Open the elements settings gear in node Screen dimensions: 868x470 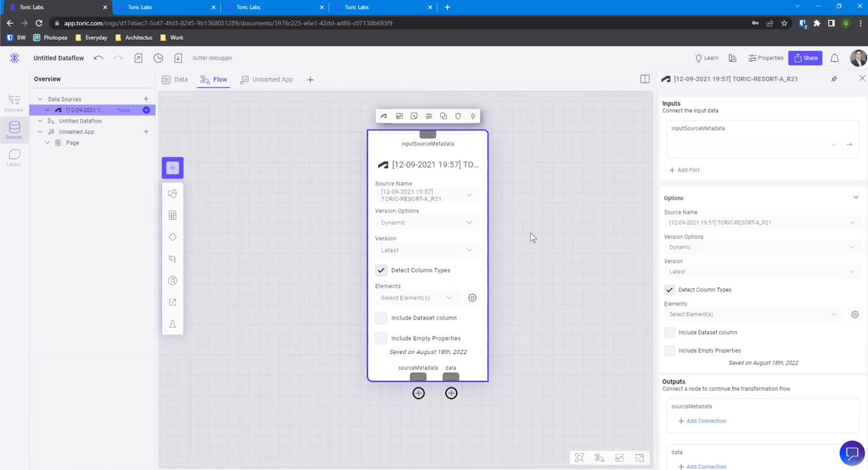[x=473, y=298]
